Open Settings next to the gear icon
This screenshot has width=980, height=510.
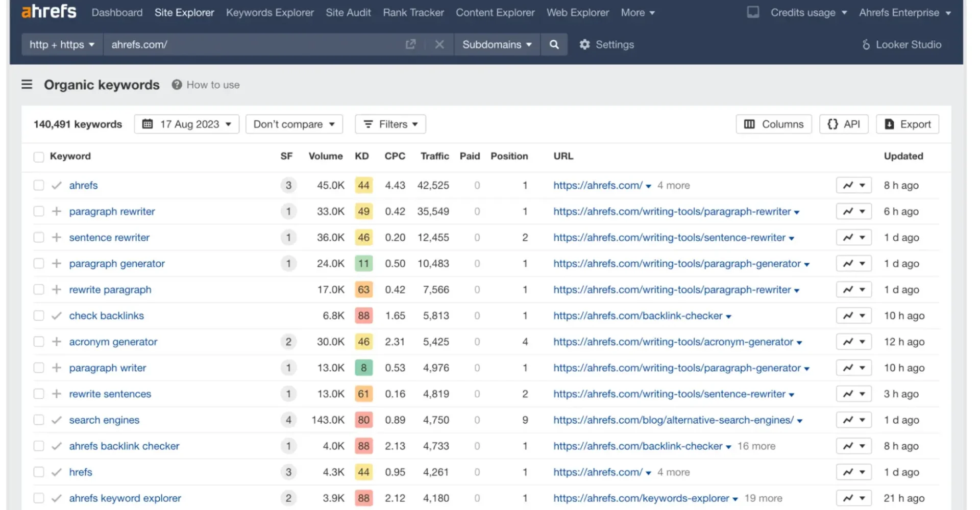pos(607,44)
